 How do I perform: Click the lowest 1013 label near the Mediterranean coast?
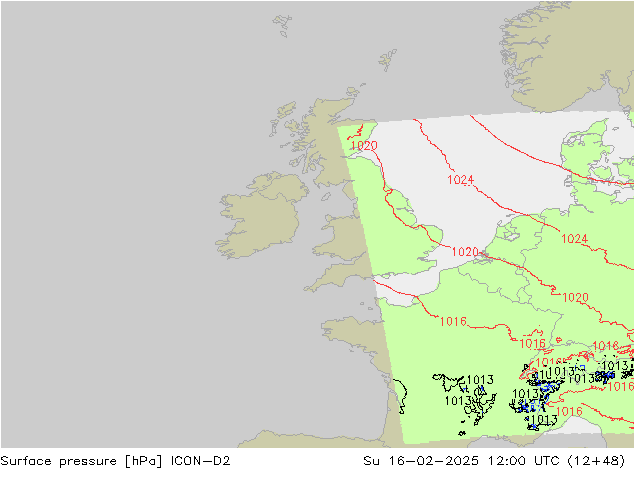pos(544,420)
